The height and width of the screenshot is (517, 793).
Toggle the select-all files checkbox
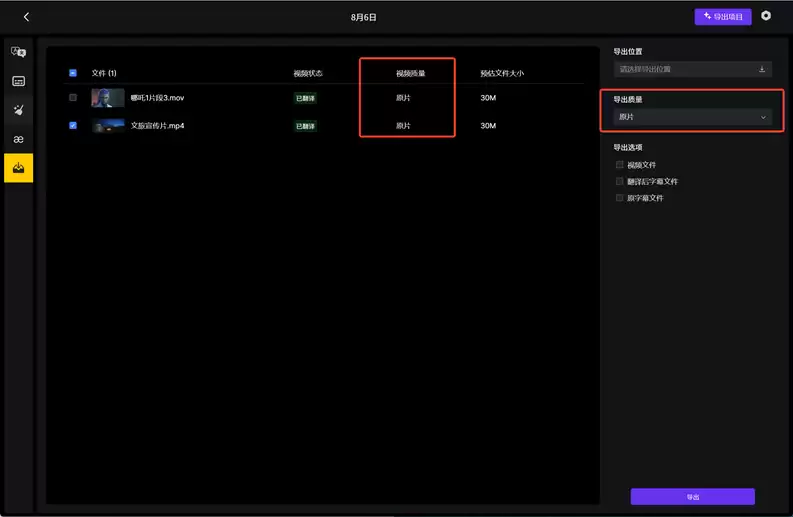pyautogui.click(x=73, y=73)
